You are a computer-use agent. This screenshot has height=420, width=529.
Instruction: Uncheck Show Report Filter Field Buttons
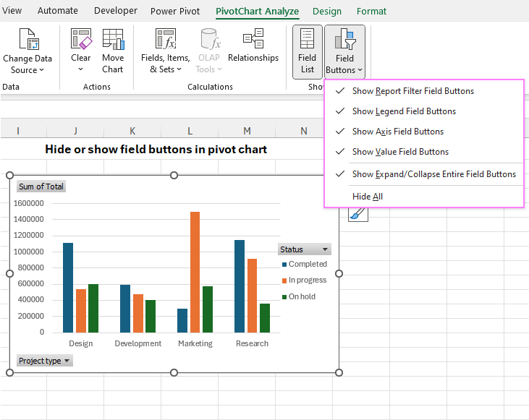pyautogui.click(x=423, y=91)
